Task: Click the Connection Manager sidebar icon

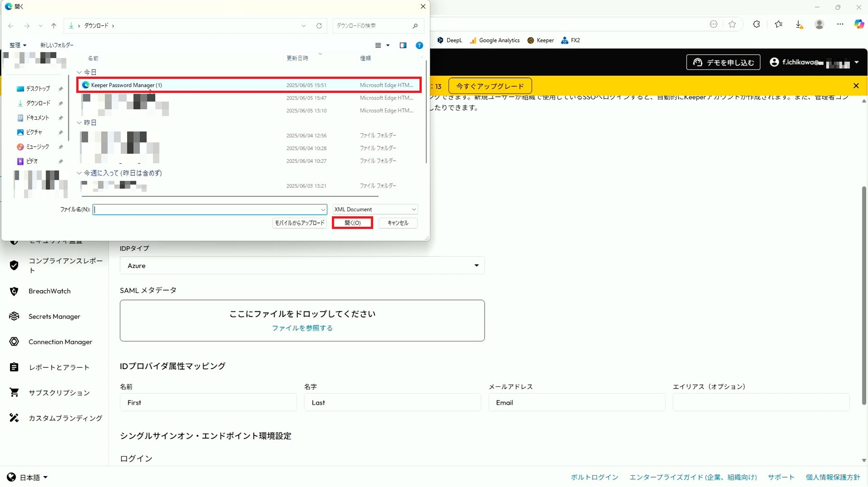Action: pos(14,342)
